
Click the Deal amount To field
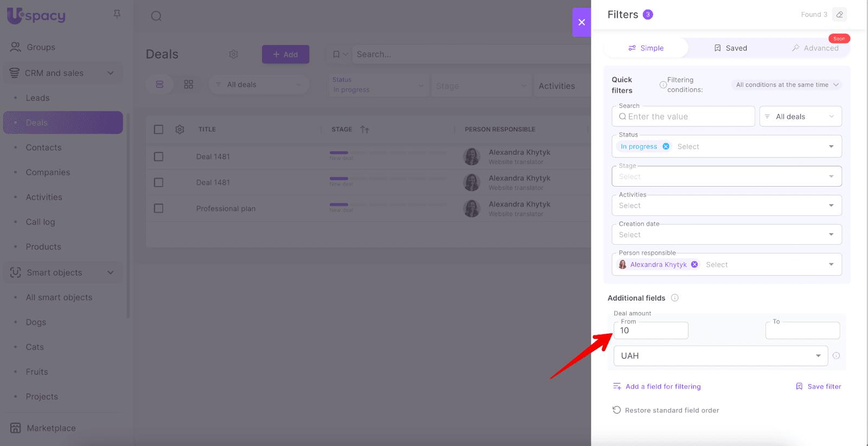point(802,331)
